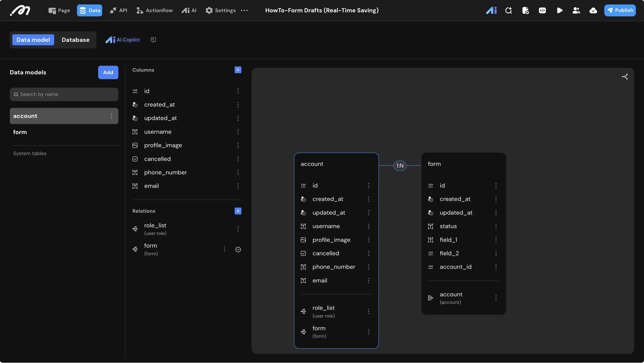Click the diagram layout icon in canvas corner
Viewport: 644px width, 363px height.
coord(625,77)
